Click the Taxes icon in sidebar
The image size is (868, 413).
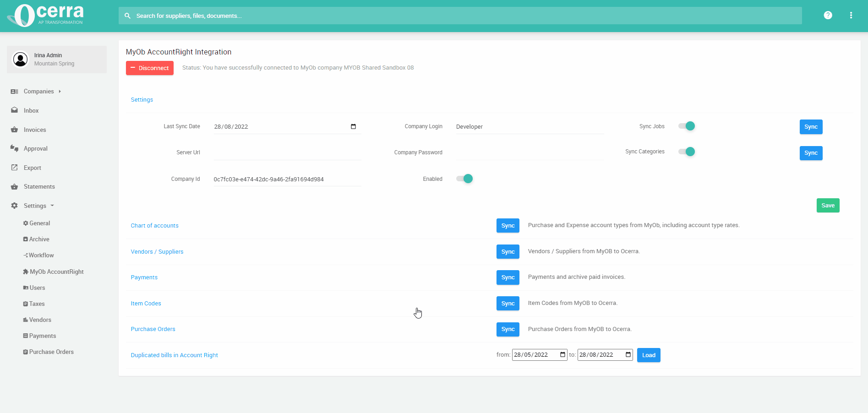[26, 304]
